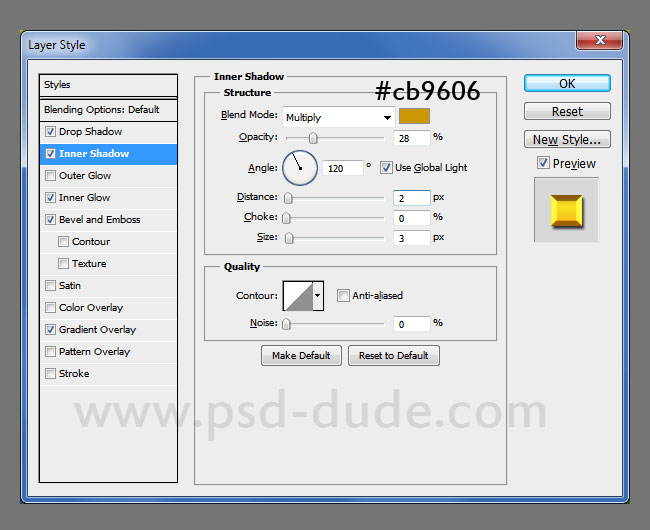This screenshot has width=650, height=530.
Task: Click the yellow style preview thumbnail
Action: (566, 210)
